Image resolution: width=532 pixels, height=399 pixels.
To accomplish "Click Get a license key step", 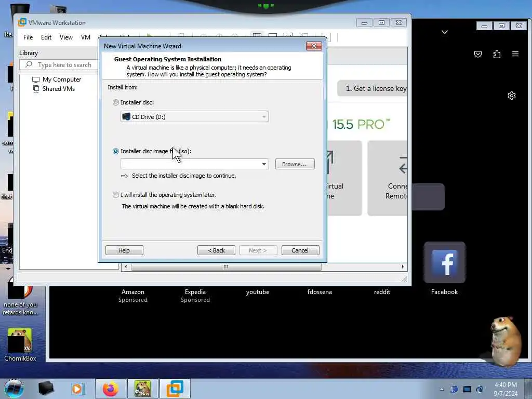I will 373,88.
